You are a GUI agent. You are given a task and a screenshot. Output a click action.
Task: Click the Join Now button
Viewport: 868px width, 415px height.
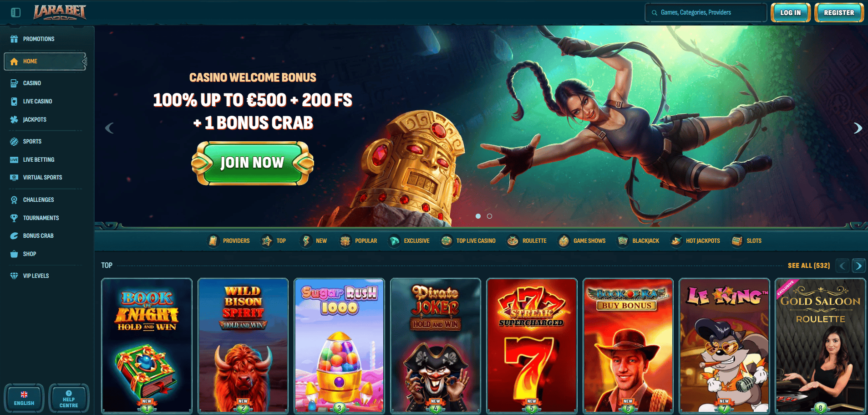(x=253, y=163)
